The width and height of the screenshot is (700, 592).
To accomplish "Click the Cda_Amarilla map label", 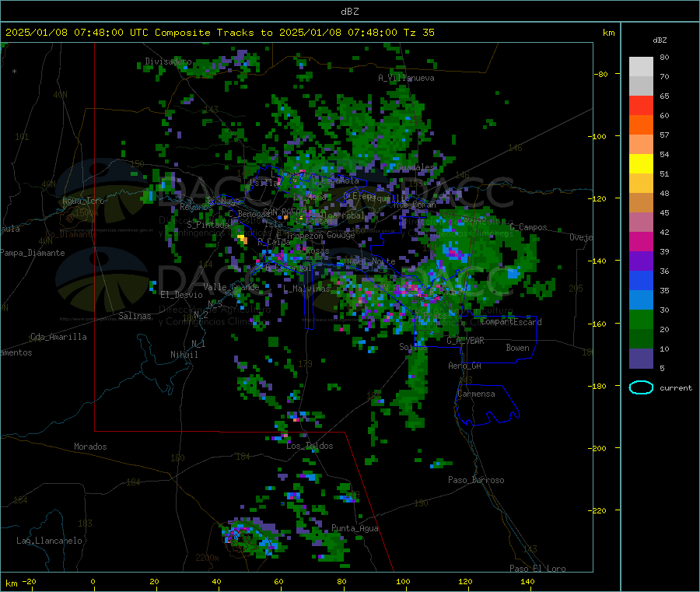I will pyautogui.click(x=58, y=337).
